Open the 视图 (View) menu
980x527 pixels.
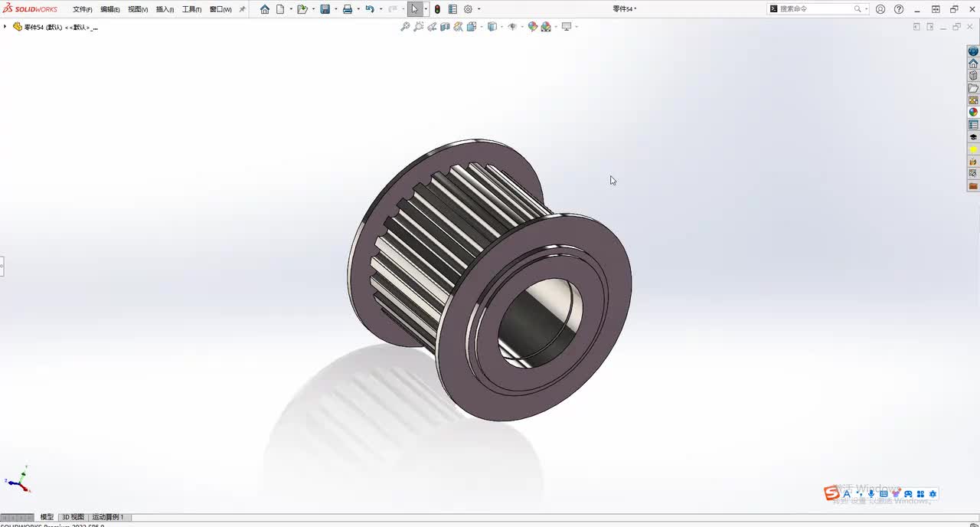(138, 9)
